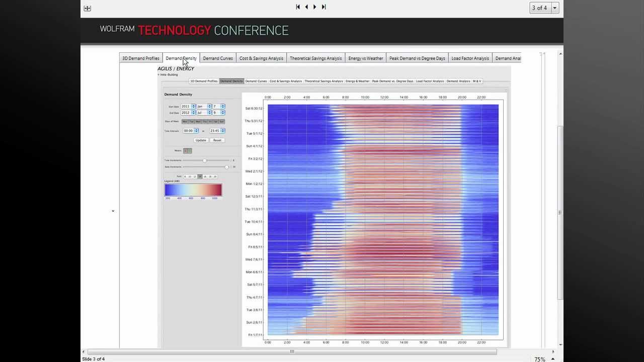Image resolution: width=644 pixels, height=362 pixels.
Task: Select the Demand Density outer tab
Action: [181, 58]
